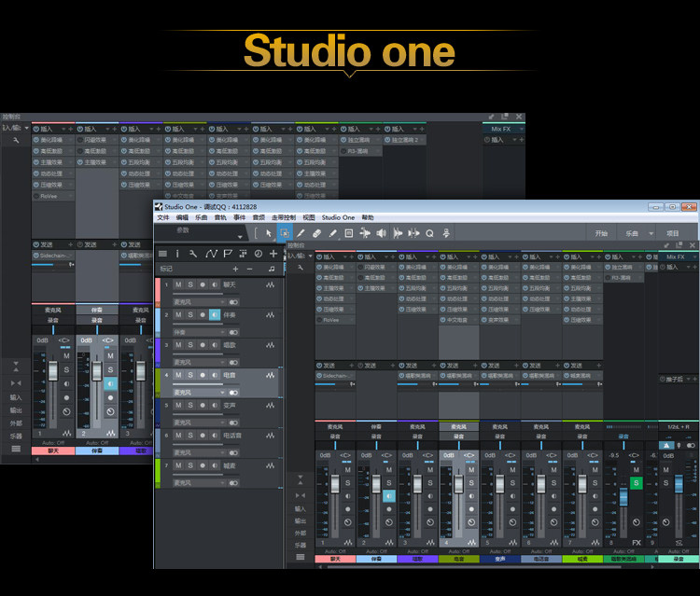
Task: Open inserts dropdown arrow on channel 1
Action: pos(345,256)
